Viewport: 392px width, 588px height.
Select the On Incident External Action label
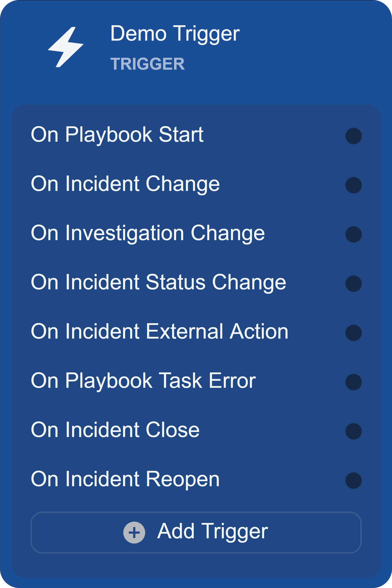tap(160, 331)
